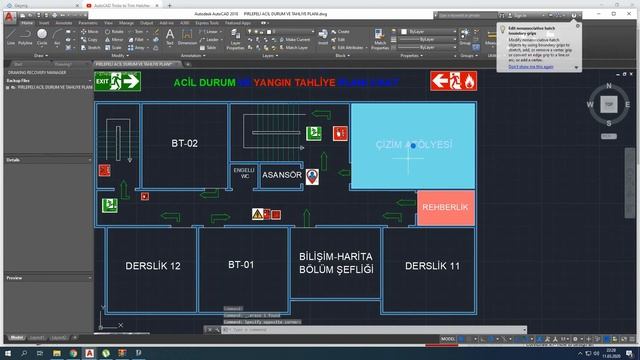
Task: Click the Insert block tool
Action: pos(323,37)
